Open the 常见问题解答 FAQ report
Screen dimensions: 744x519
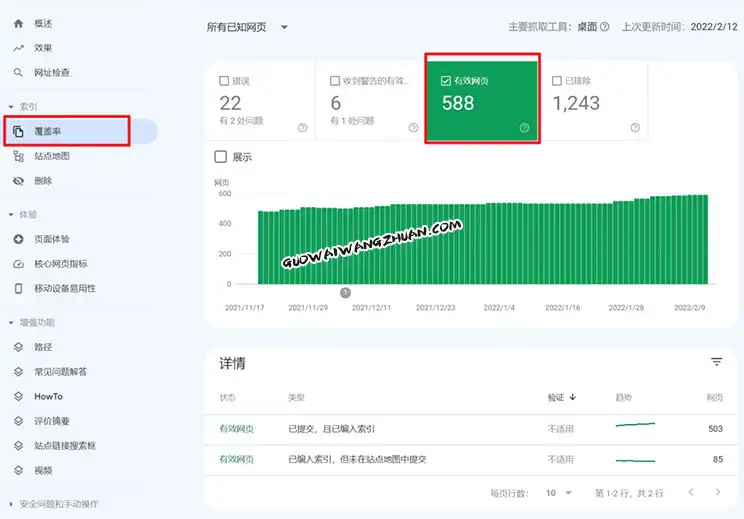[x=61, y=372]
